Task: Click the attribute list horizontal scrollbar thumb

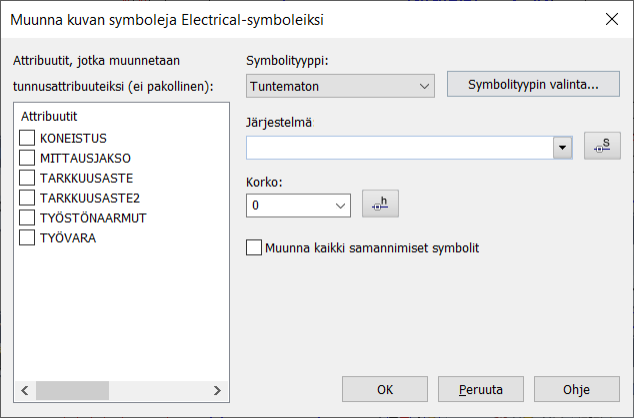Action: (x=65, y=390)
